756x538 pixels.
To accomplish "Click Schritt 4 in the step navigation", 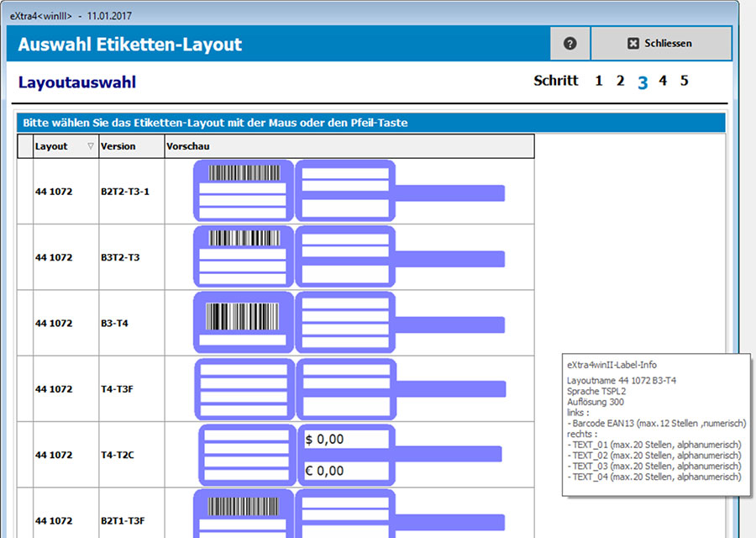I will (x=663, y=81).
